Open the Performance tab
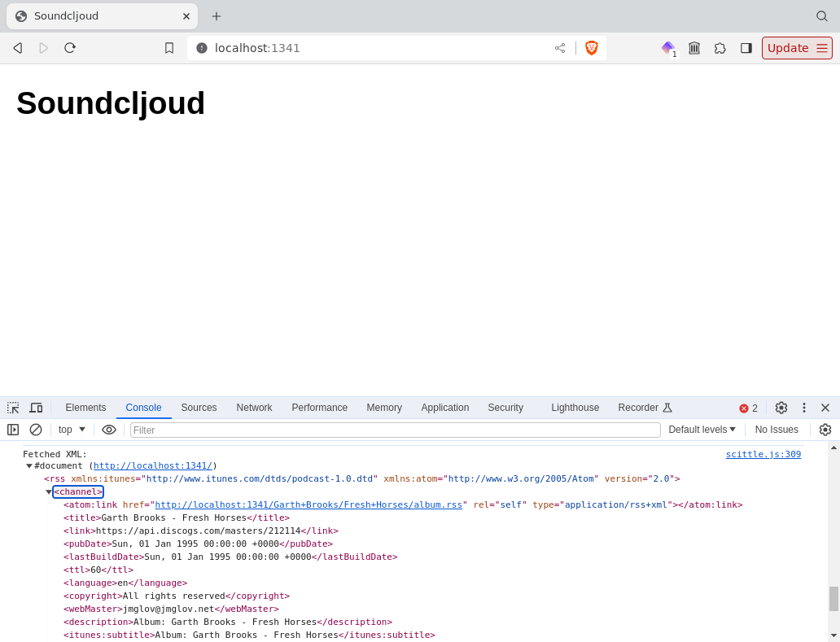The image size is (840, 642). [x=319, y=408]
